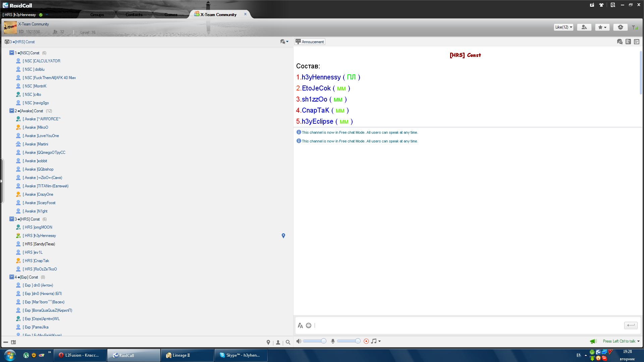Click the microphone volume slider handle
The image size is (644, 362).
click(x=358, y=341)
